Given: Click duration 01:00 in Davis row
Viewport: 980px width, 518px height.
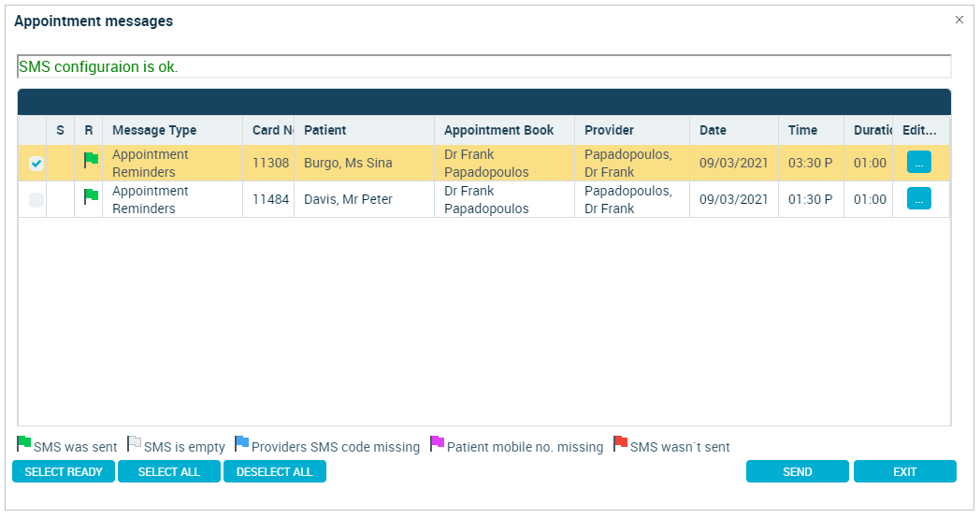Looking at the screenshot, I should tap(869, 199).
